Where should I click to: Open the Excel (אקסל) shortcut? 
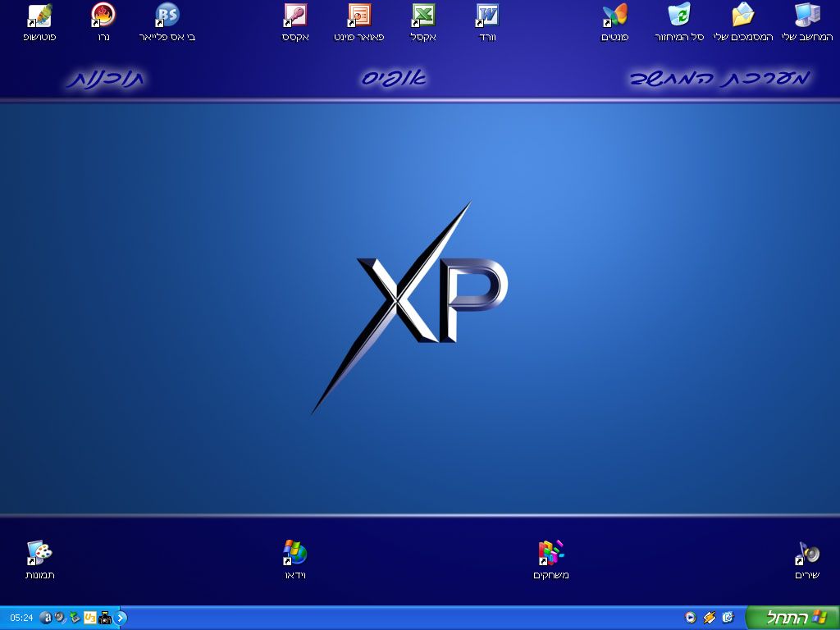[x=423, y=22]
